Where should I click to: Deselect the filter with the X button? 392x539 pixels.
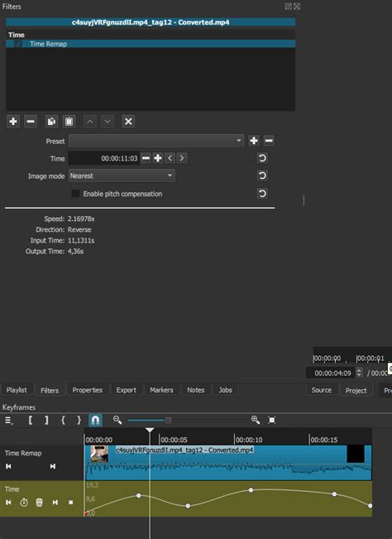pos(128,122)
